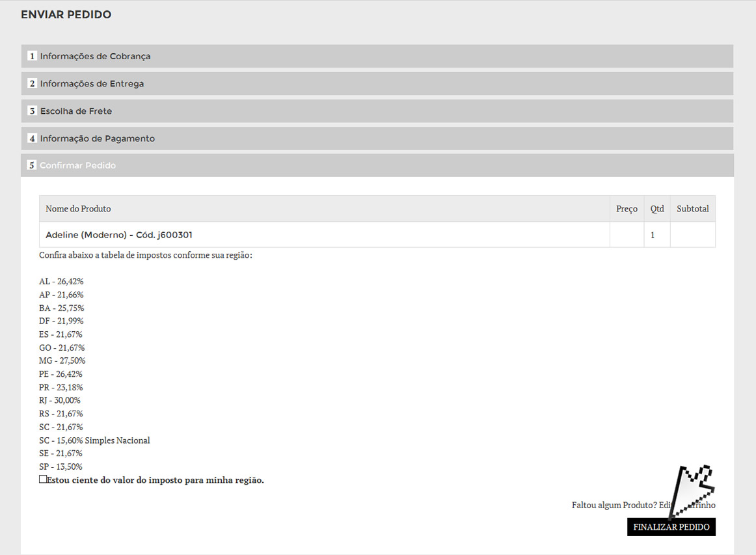Select the Confirmar Pedido step header

pos(77,166)
